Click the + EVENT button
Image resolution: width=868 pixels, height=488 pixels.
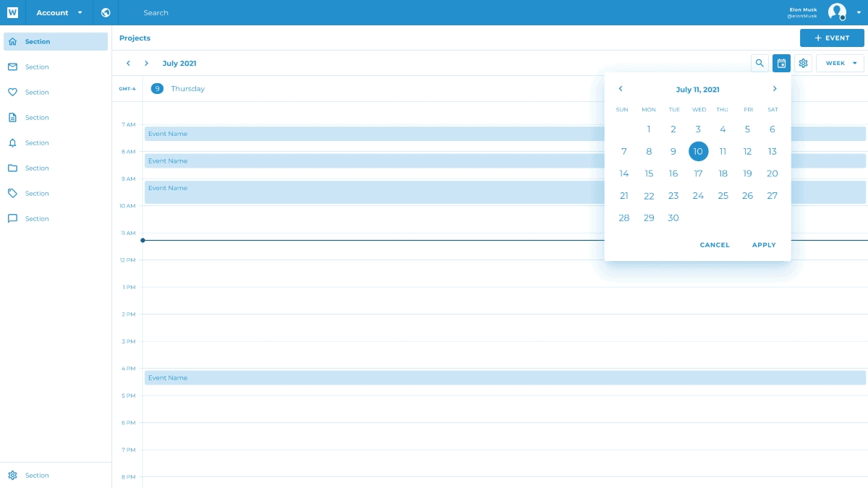[x=832, y=38]
